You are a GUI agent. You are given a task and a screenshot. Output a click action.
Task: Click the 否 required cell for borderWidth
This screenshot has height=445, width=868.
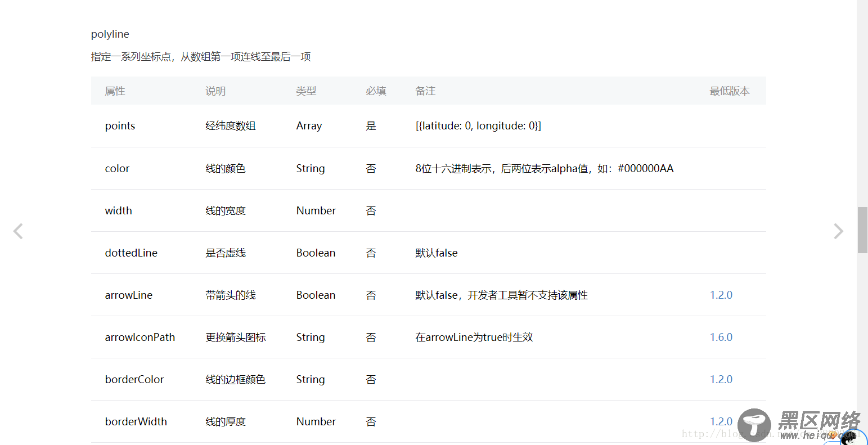point(371,421)
